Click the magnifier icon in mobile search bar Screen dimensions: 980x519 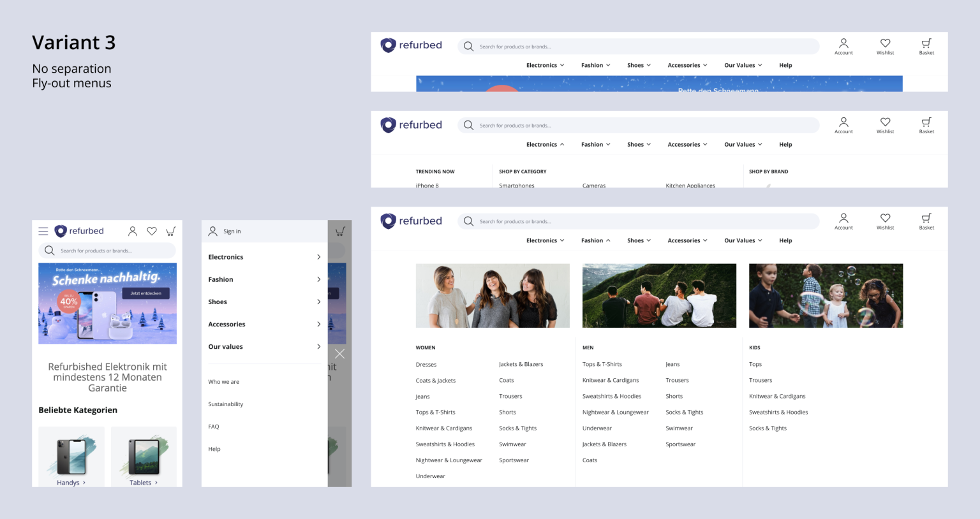[50, 251]
